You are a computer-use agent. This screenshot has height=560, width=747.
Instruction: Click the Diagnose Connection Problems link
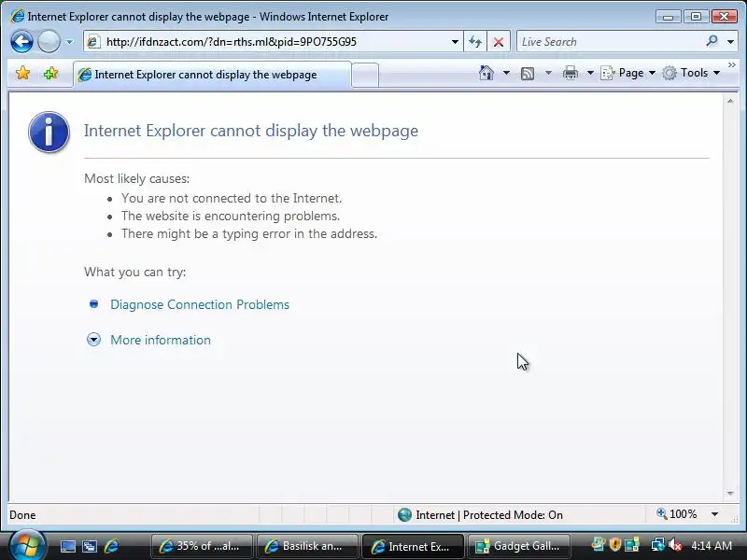click(200, 305)
